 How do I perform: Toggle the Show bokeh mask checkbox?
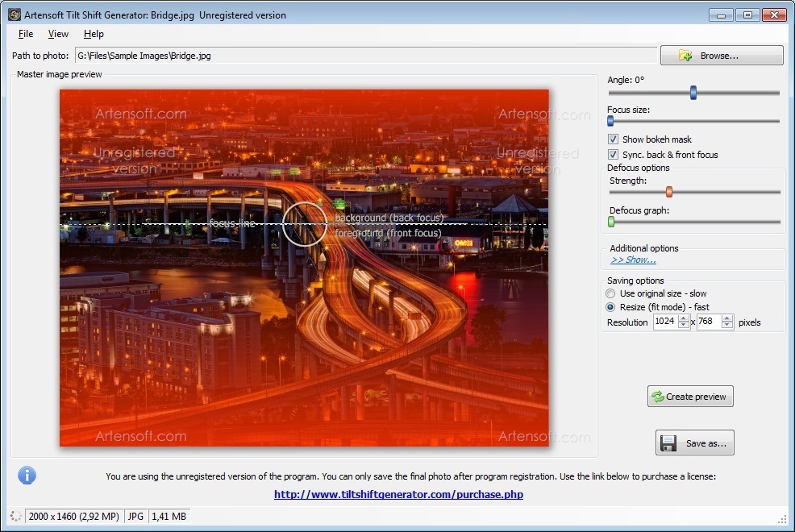(613, 139)
